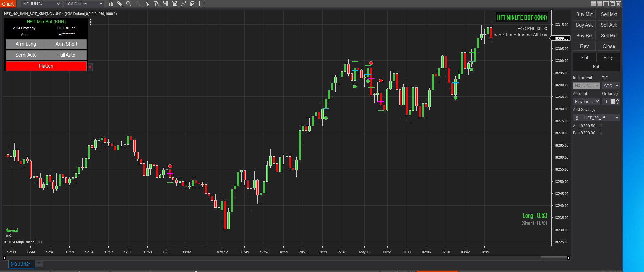Decrease order quantity with down arrow
Viewport: 644px width, 272px height.
[617, 103]
